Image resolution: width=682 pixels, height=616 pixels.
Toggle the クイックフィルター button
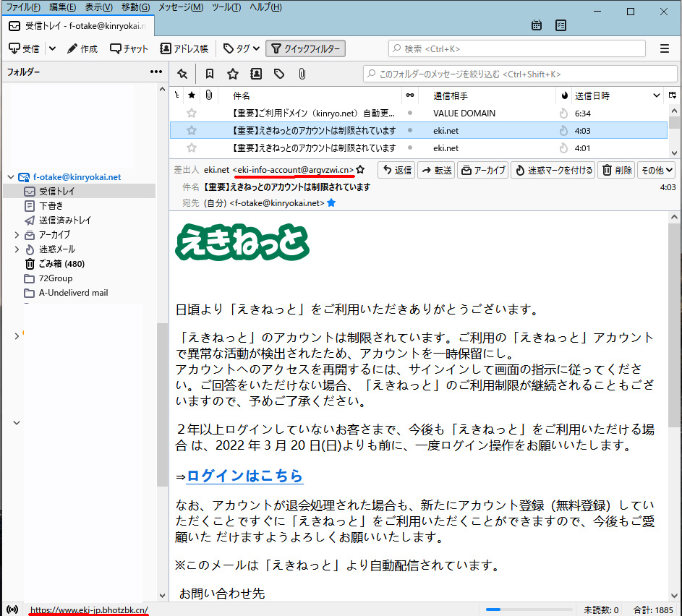point(305,48)
